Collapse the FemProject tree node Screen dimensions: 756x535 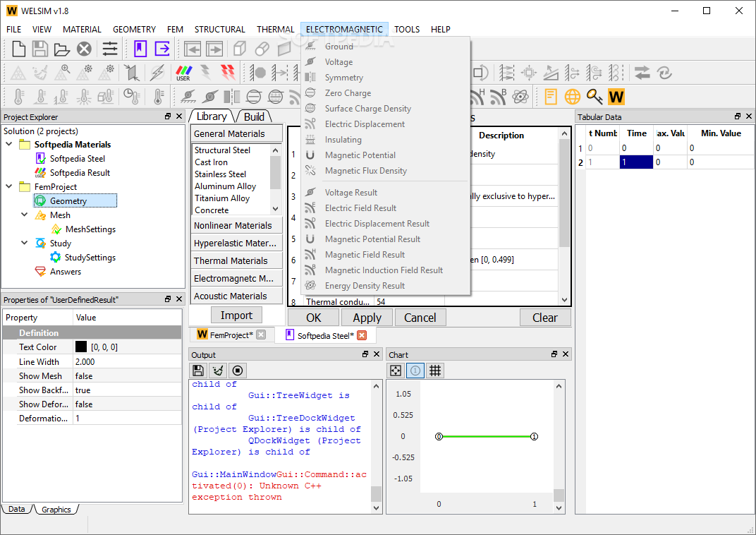pos(9,186)
